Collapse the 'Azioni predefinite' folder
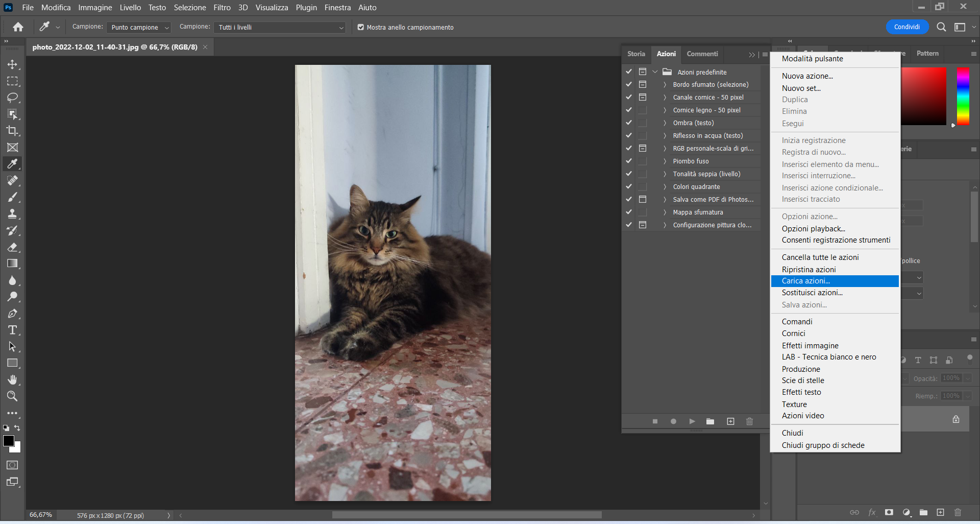Viewport: 980px width, 524px height. point(655,72)
